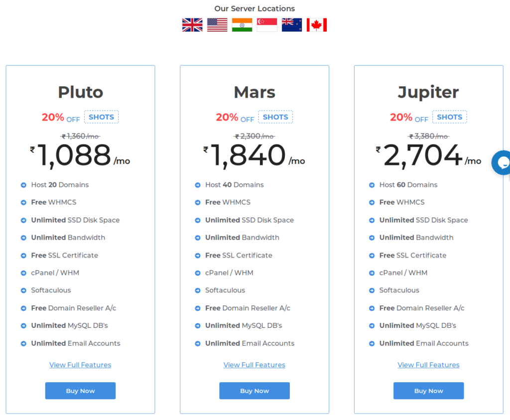Open the live chat bubble icon
This screenshot has width=510, height=420.
pyautogui.click(x=502, y=162)
